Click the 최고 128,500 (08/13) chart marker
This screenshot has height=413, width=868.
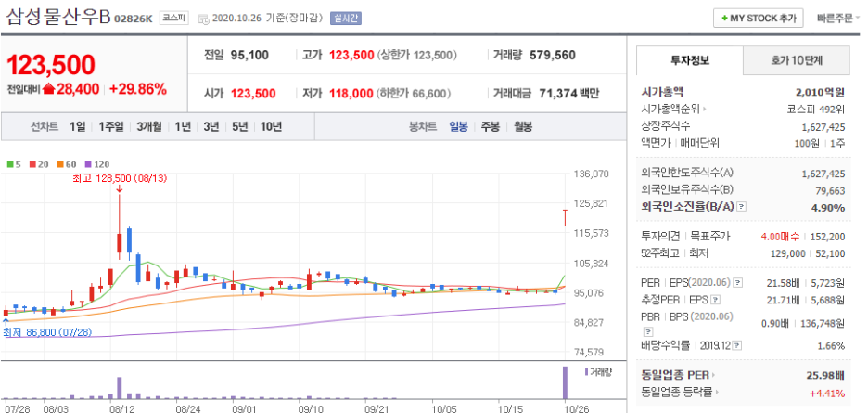pos(120,178)
